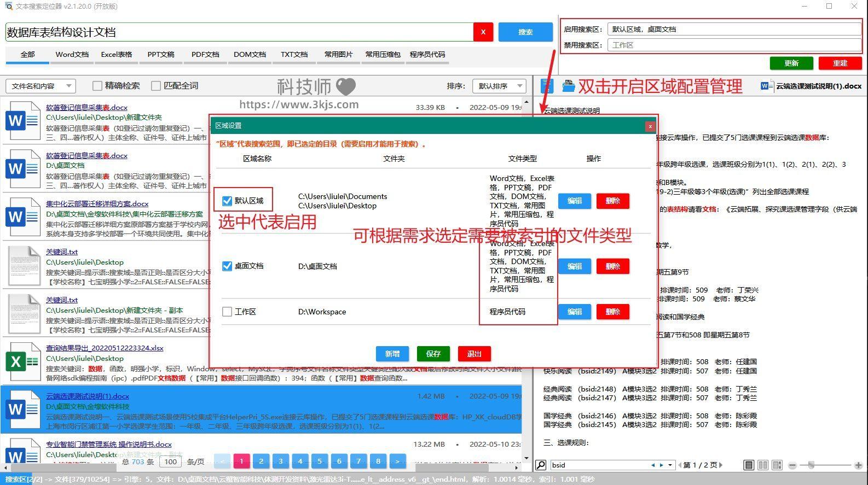The image size is (868, 485).
Task: Click the preview zoom slider handle
Action: 811,465
